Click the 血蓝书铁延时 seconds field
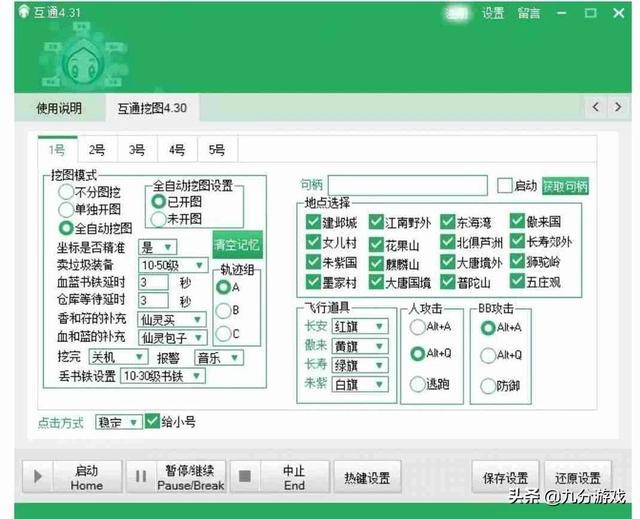 pos(153,282)
